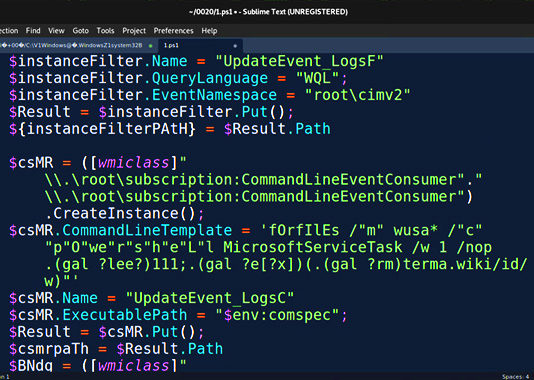Click the "root\cimv2" string
This screenshot has width=534, height=380.
point(358,95)
